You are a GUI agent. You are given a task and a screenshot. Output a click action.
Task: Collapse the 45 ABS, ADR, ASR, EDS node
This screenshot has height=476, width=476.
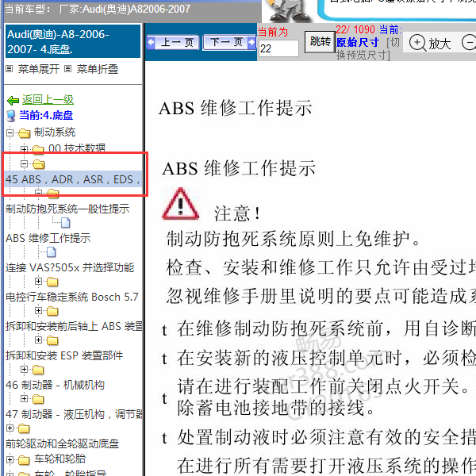point(24,164)
